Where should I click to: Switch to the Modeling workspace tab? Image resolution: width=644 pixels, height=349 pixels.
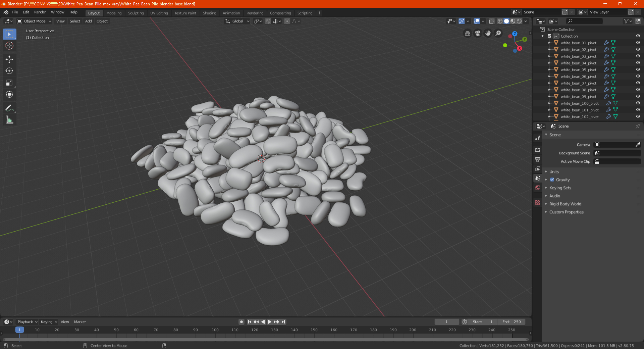point(114,13)
